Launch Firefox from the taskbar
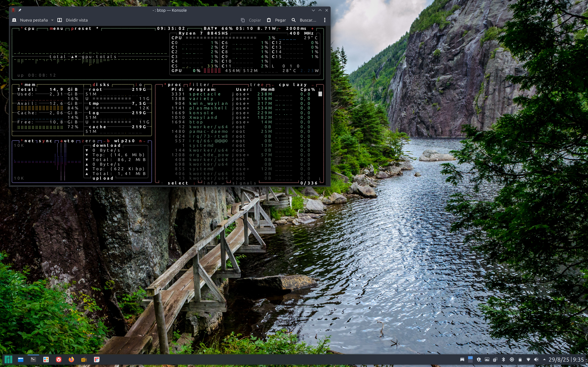 pyautogui.click(x=71, y=359)
